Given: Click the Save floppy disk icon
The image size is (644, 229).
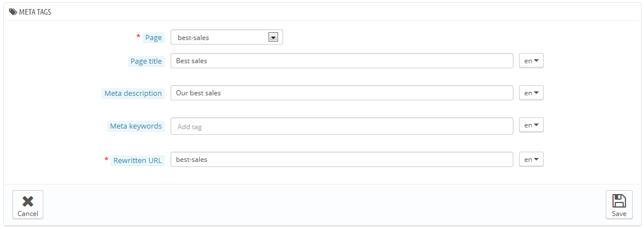Looking at the screenshot, I should 619,201.
